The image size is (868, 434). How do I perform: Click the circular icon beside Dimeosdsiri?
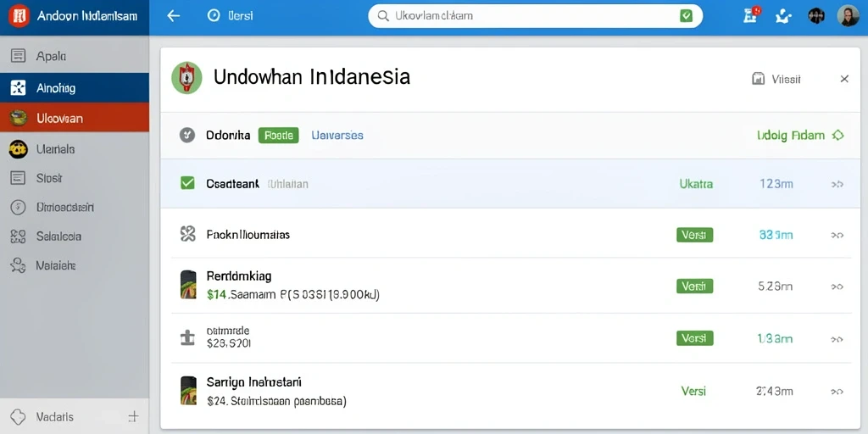pos(19,207)
